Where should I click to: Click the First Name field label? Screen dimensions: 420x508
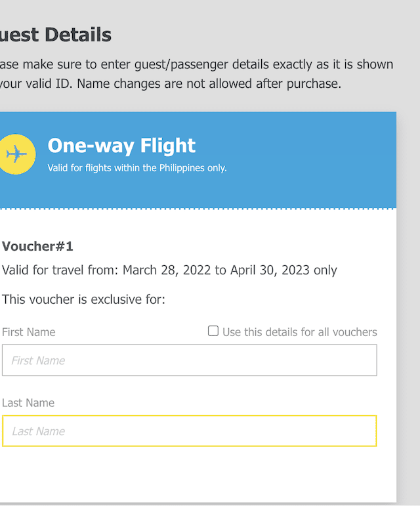coord(29,332)
